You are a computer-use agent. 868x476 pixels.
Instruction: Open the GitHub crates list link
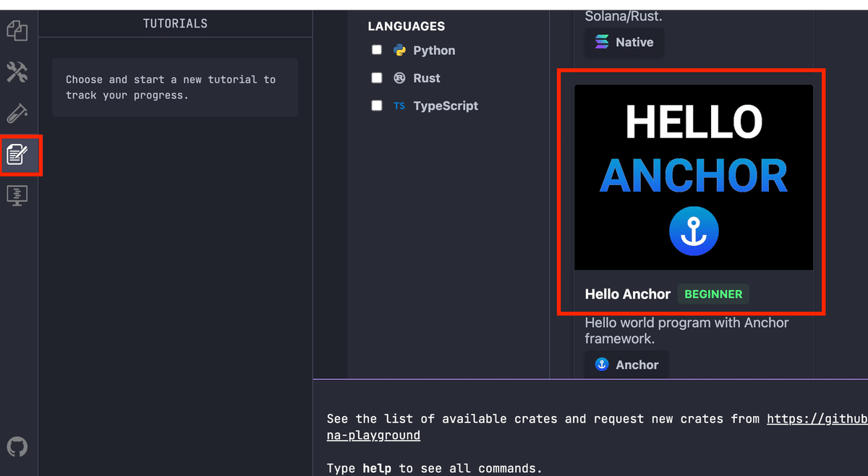click(x=817, y=419)
